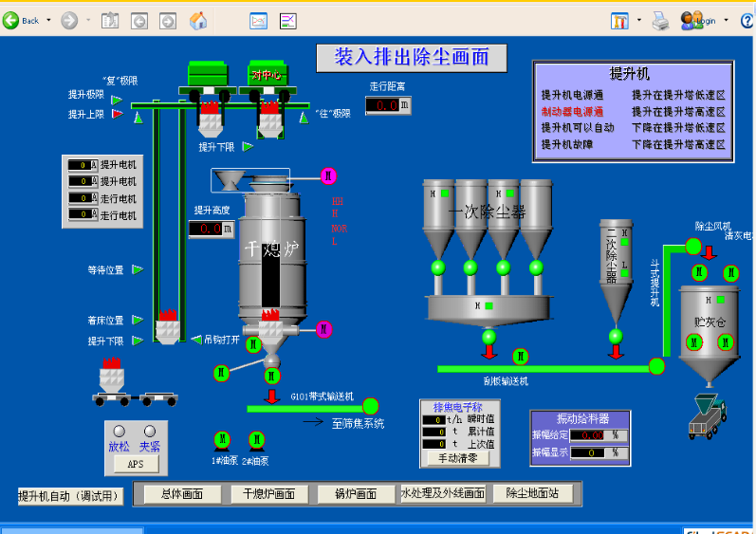Open the dropdown next to favorites icon
Screen dimensions: 756x534
(639, 20)
